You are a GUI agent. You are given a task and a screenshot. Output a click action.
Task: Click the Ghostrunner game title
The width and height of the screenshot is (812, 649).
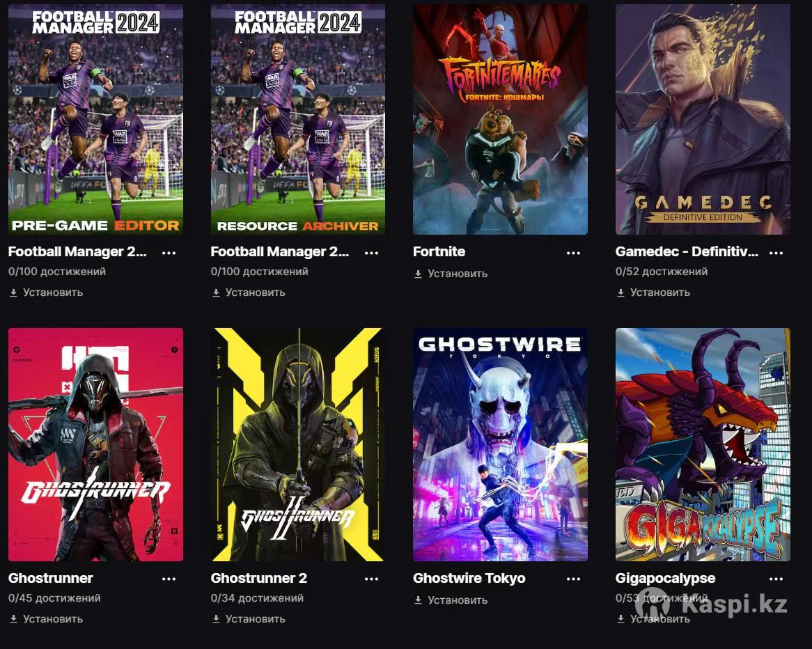(x=51, y=578)
